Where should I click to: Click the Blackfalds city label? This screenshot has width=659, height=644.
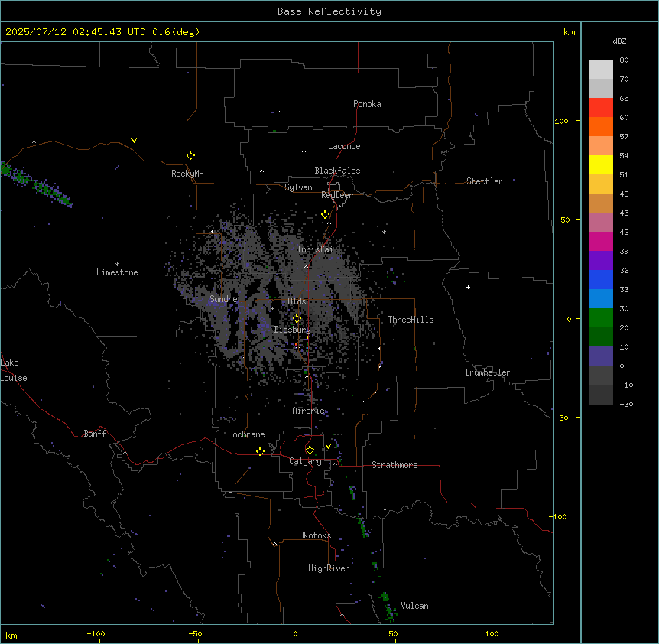(x=337, y=171)
